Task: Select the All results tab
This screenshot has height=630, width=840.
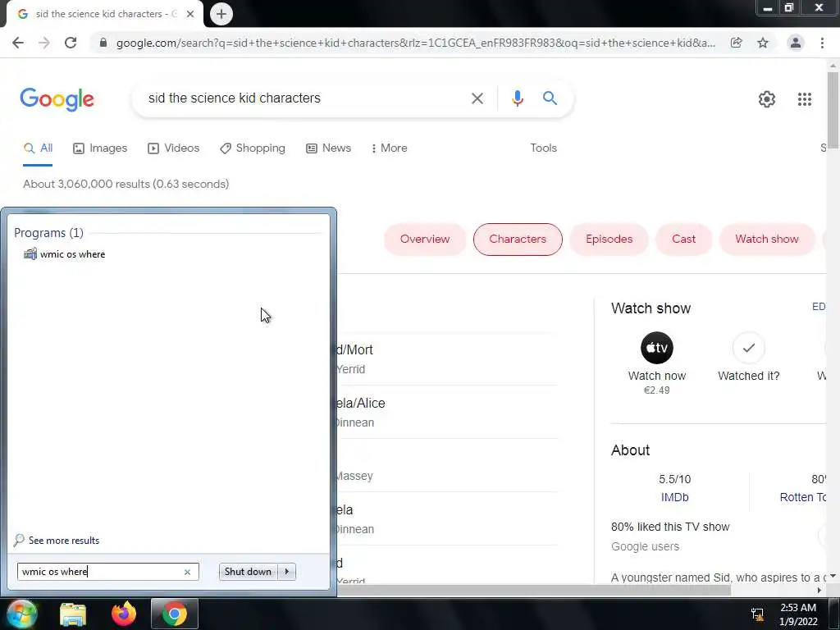Action: 38,148
